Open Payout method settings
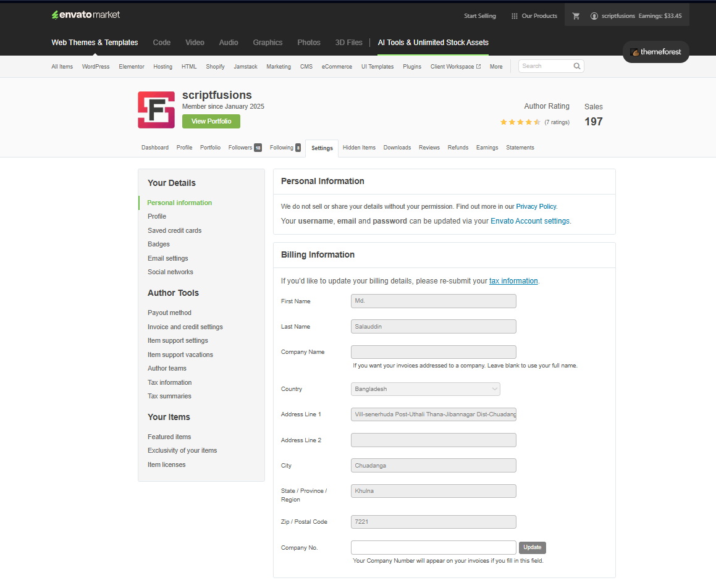This screenshot has height=588, width=716. 169,313
